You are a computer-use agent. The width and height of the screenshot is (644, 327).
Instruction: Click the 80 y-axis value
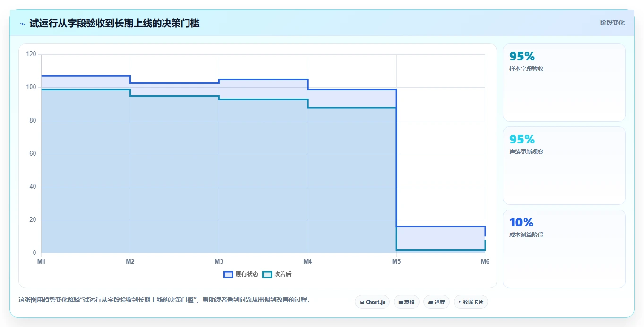tap(33, 121)
